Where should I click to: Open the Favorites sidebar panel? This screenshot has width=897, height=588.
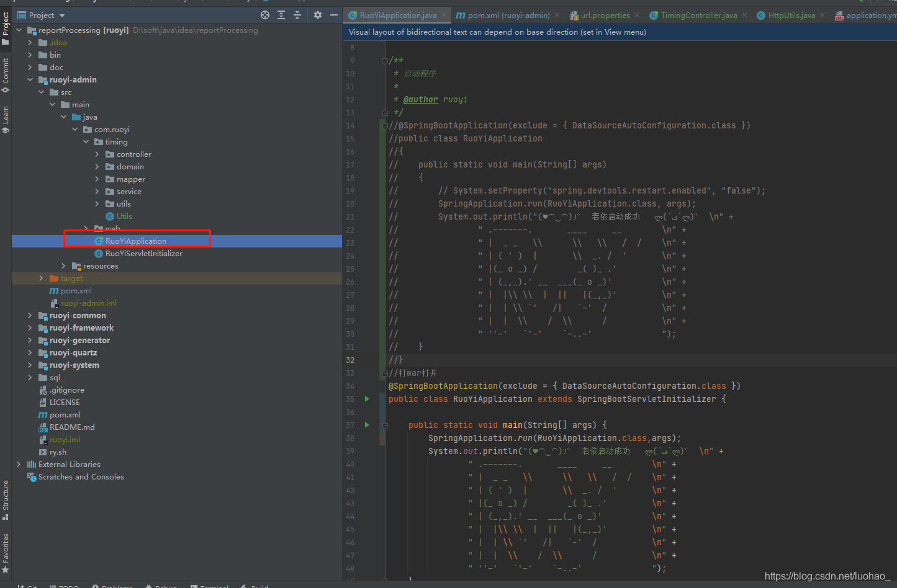pos(6,548)
